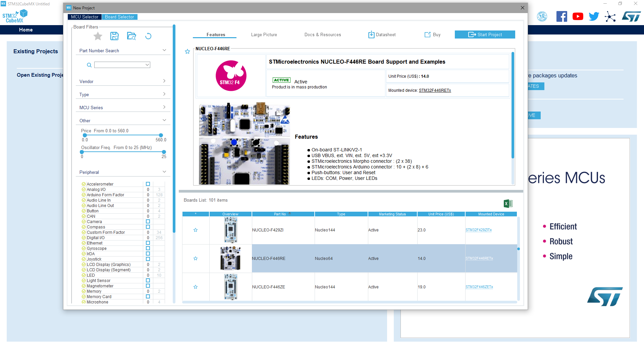This screenshot has height=347, width=644.
Task: Expand the Vendor filter section
Action: pyautogui.click(x=164, y=81)
